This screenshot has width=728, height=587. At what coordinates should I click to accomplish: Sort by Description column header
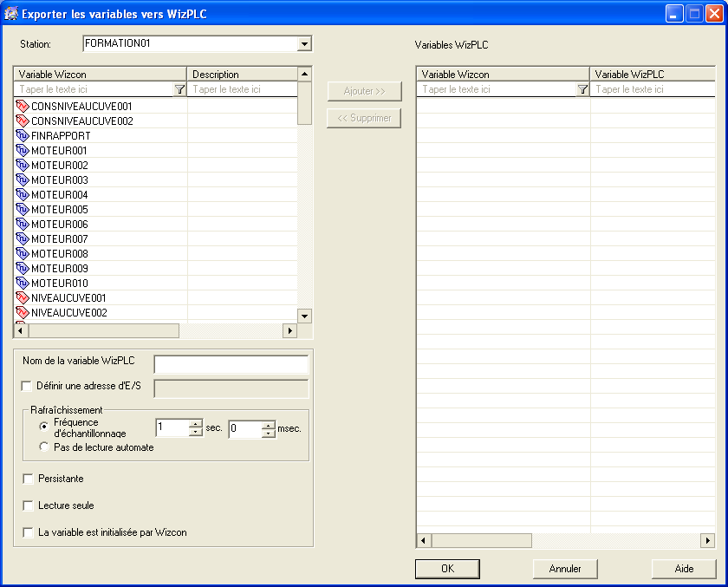242,75
